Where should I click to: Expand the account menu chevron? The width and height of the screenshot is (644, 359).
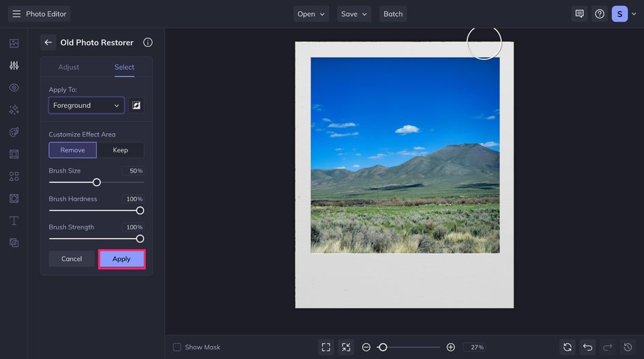click(634, 14)
